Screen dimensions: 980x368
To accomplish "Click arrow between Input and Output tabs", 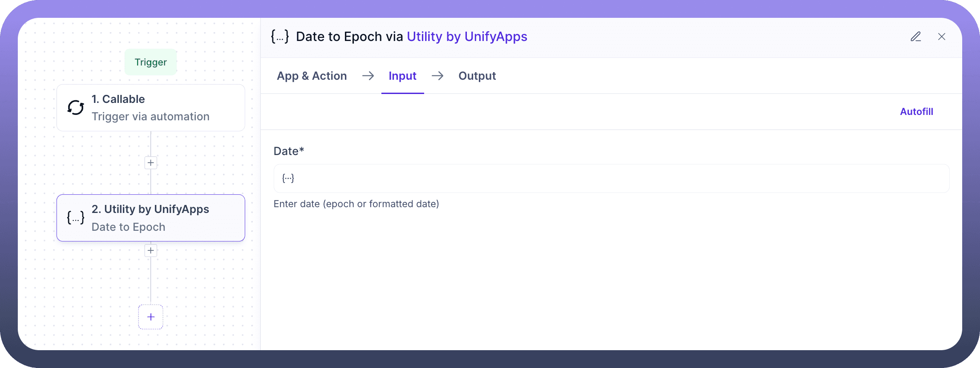I will pyautogui.click(x=437, y=76).
